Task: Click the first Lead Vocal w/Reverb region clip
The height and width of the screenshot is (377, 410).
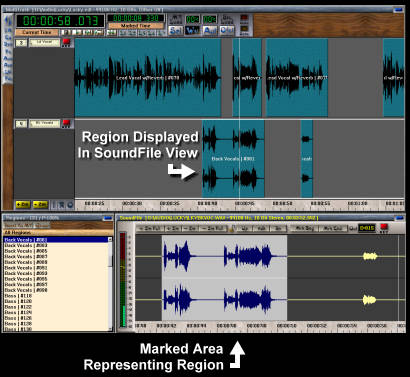Action: coord(148,78)
